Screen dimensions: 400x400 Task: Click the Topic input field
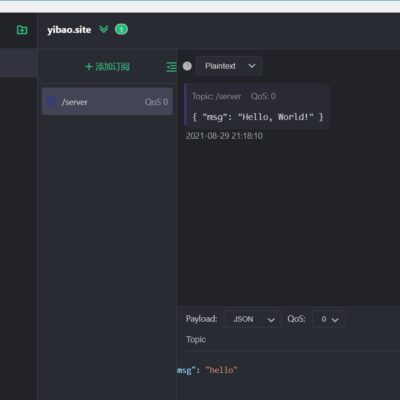293,340
